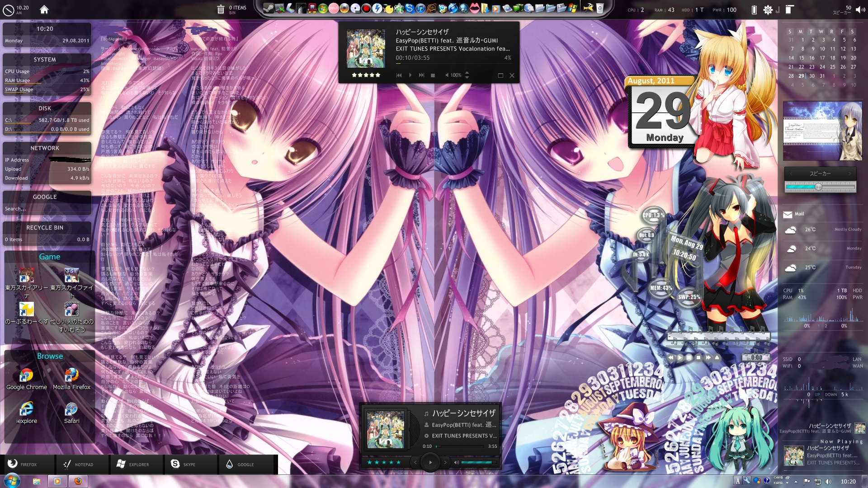Open the NOTEPAD launcher tab
This screenshot has width=868, height=488.
[x=79, y=465]
